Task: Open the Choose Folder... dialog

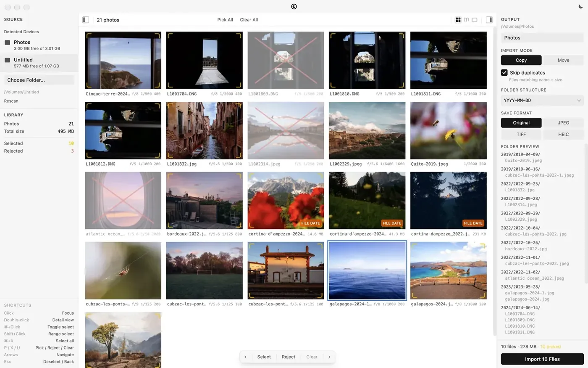Action: click(x=39, y=80)
